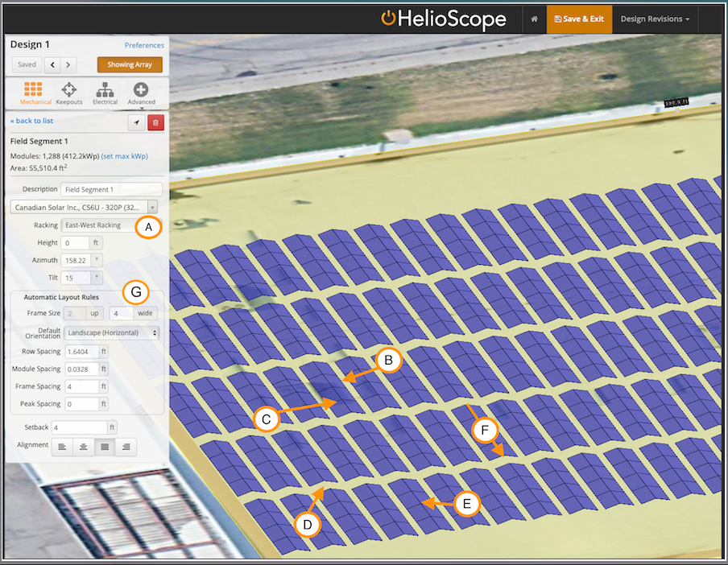728x565 pixels.
Task: Edit the Tilt value field
Action: [76, 278]
